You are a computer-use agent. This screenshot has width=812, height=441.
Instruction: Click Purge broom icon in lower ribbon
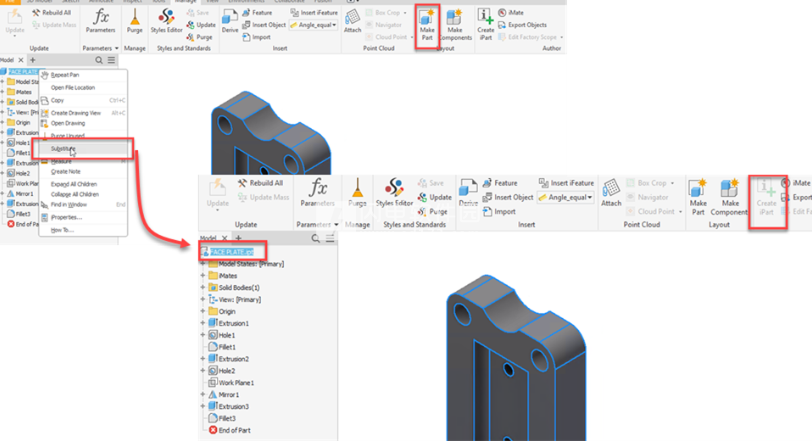[x=357, y=192]
